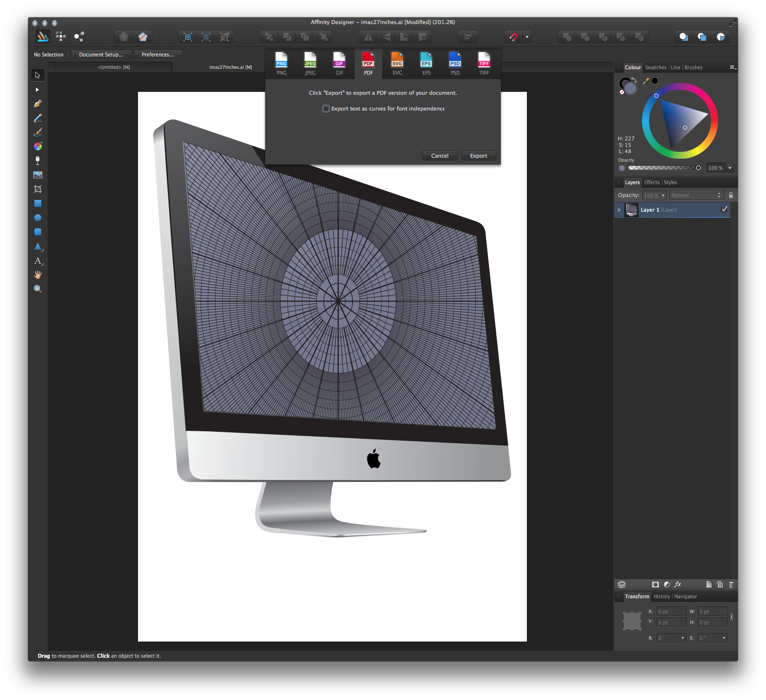Choose JPEG export format icon
The width and height of the screenshot is (766, 700).
click(310, 63)
